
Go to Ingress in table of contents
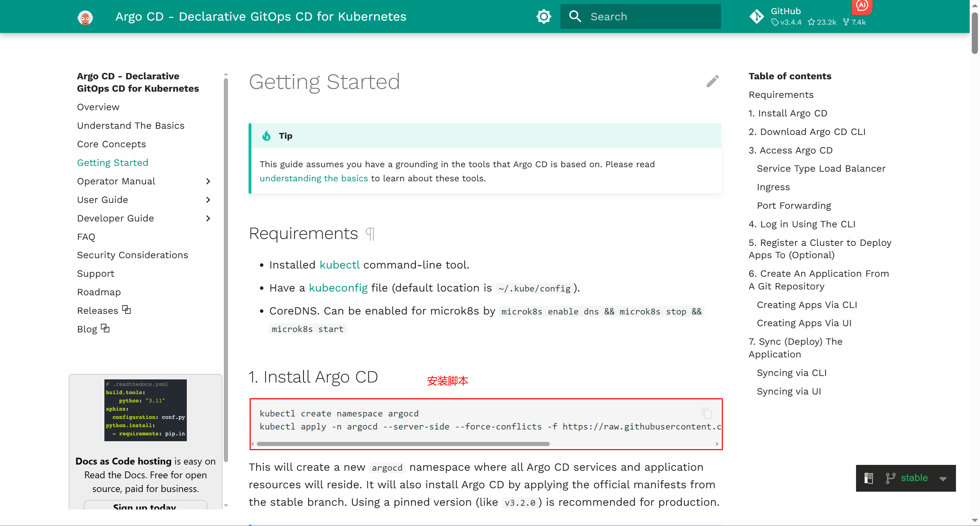point(773,187)
